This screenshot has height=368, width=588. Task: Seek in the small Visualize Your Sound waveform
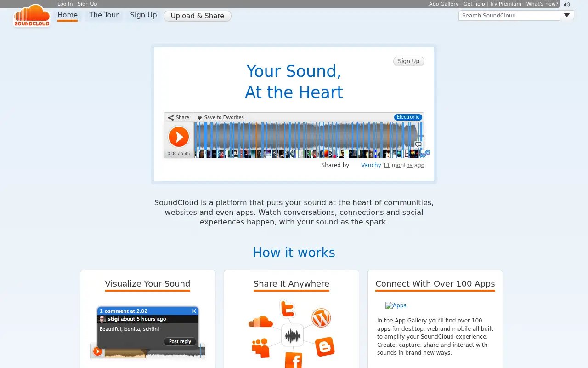(x=154, y=352)
